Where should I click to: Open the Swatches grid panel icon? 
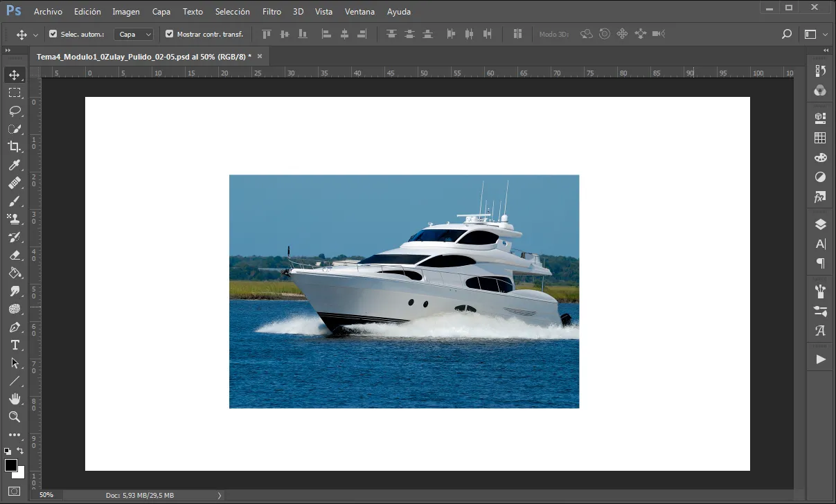point(821,138)
